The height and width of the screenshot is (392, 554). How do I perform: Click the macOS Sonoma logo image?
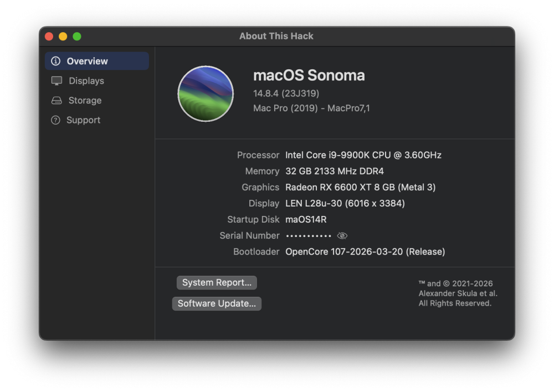click(206, 94)
